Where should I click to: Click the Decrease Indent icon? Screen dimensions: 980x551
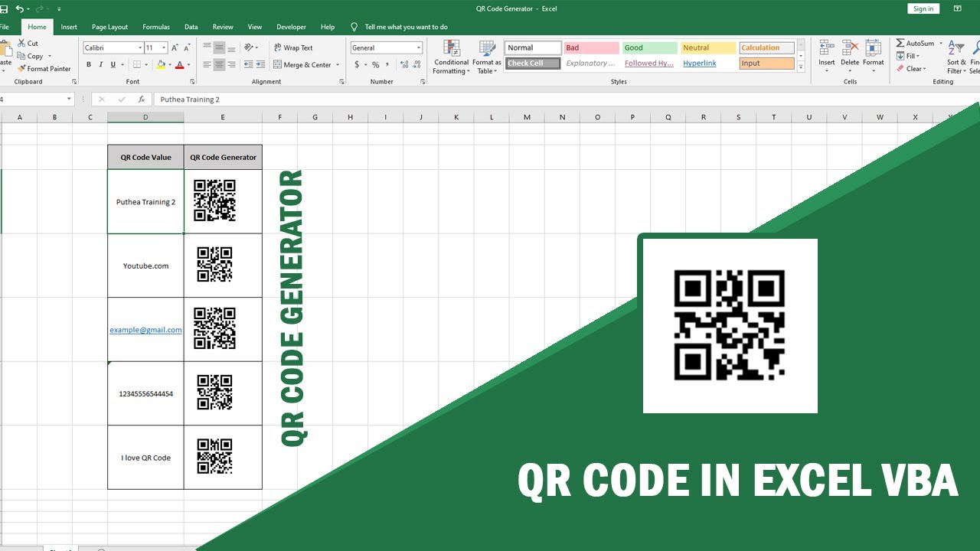248,65
